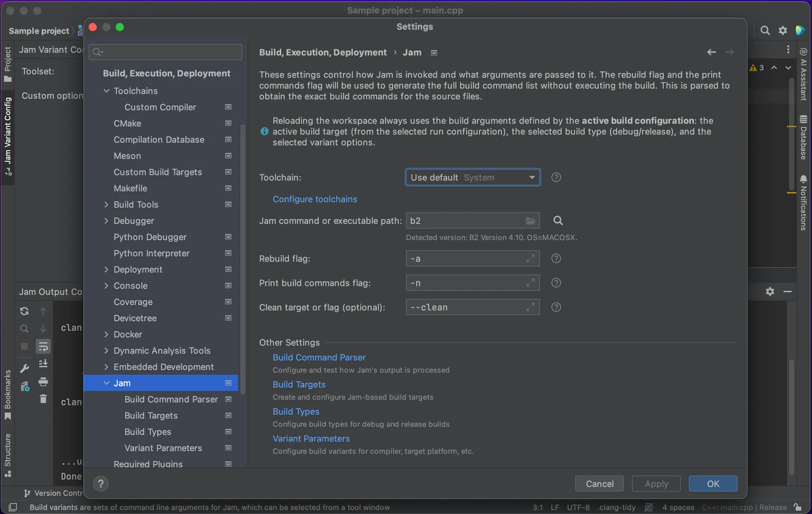
Task: Click the forward navigation arrow in Settings
Action: 730,52
